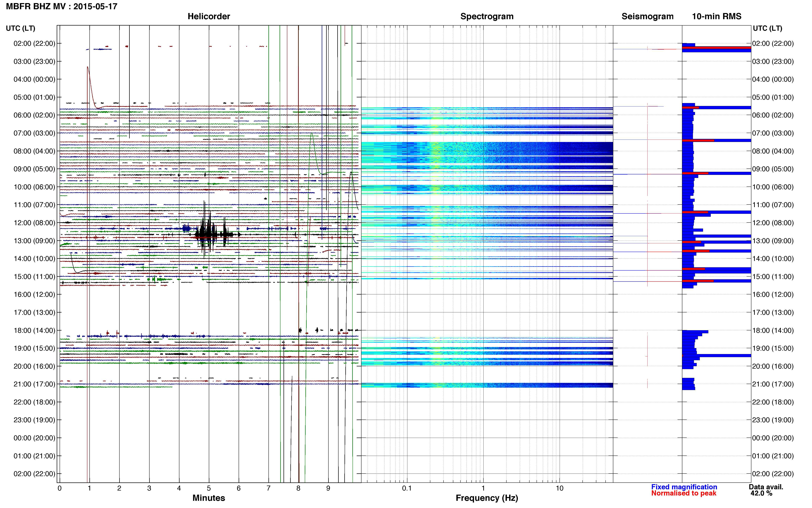Click left time label '16:00 (12:00)'
This screenshot has width=812, height=508.
(34, 294)
